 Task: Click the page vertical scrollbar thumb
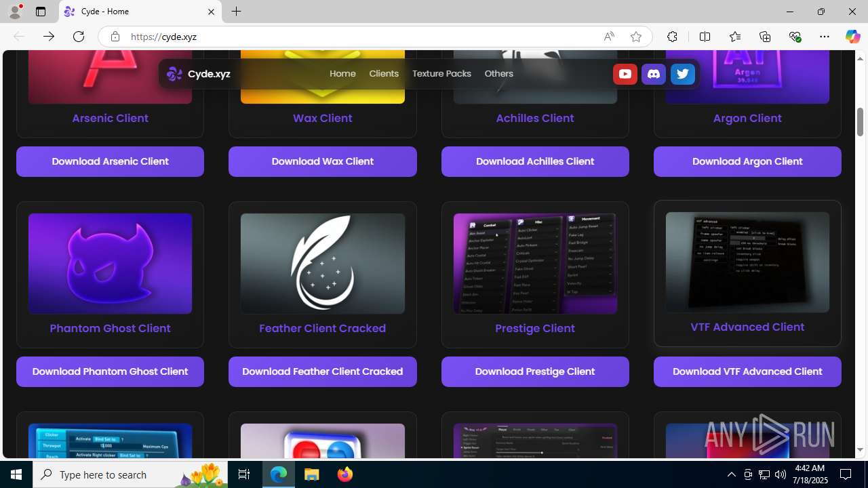pyautogui.click(x=861, y=121)
